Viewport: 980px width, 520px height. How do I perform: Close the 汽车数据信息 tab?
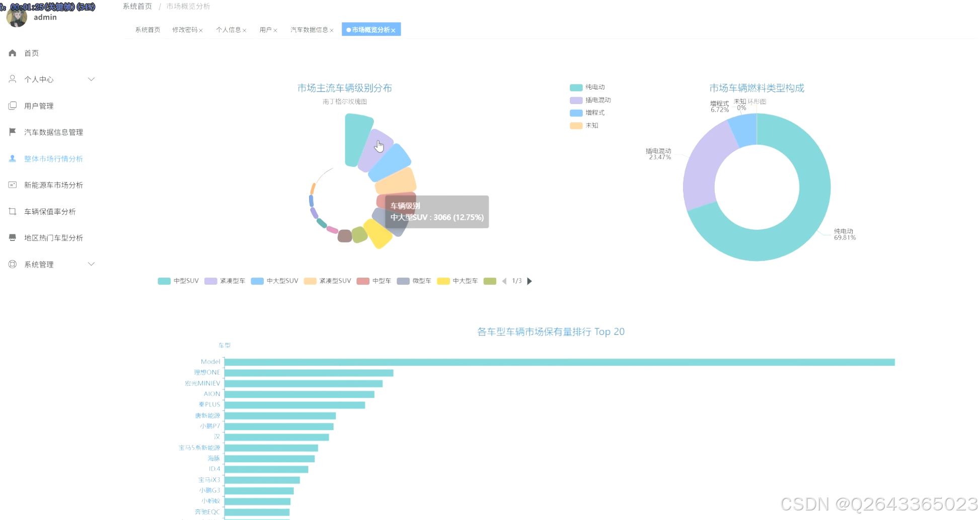point(332,31)
